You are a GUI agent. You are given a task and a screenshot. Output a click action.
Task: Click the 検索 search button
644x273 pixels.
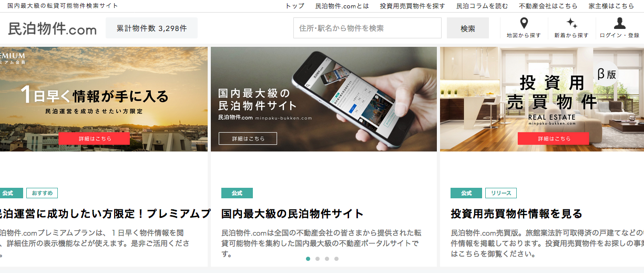468,28
